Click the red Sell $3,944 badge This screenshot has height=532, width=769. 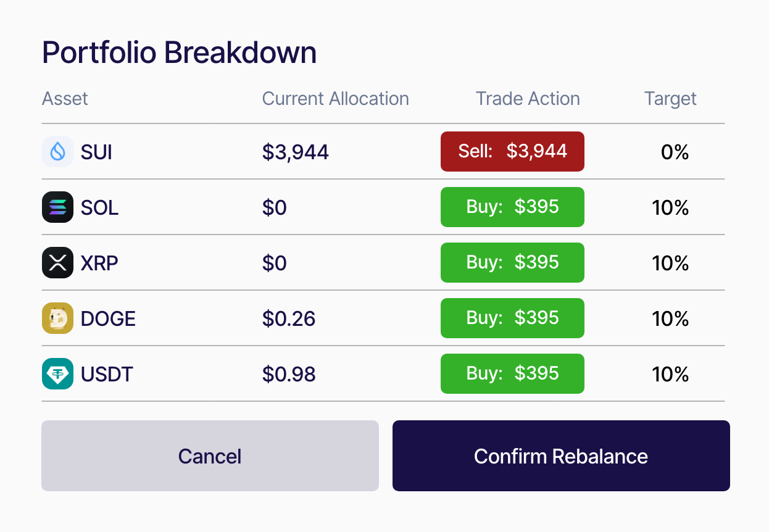[512, 151]
